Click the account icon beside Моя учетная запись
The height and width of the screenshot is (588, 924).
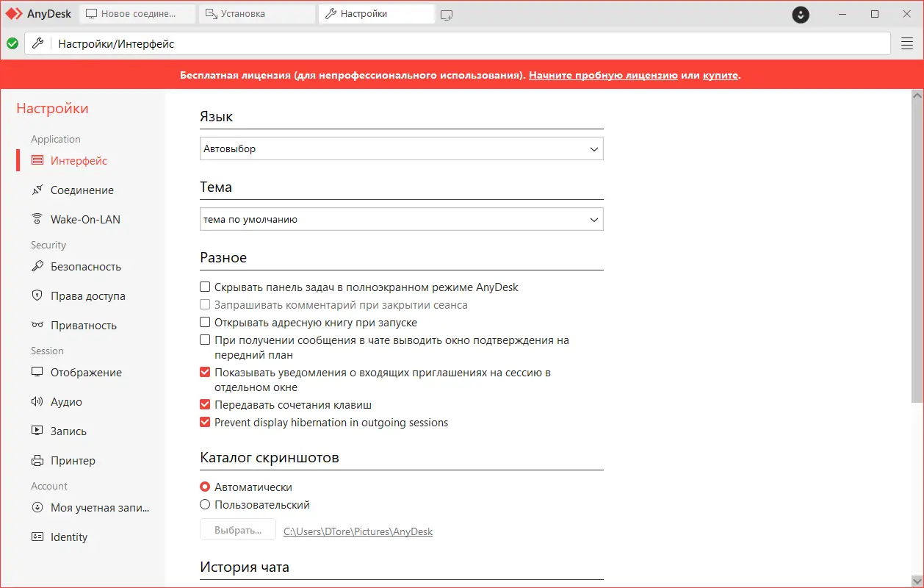(x=37, y=507)
